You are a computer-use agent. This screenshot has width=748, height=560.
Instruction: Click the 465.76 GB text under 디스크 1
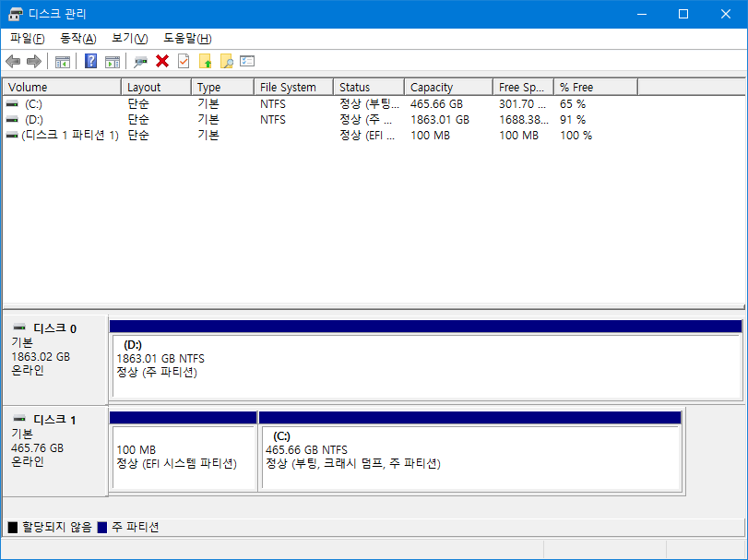(x=37, y=448)
